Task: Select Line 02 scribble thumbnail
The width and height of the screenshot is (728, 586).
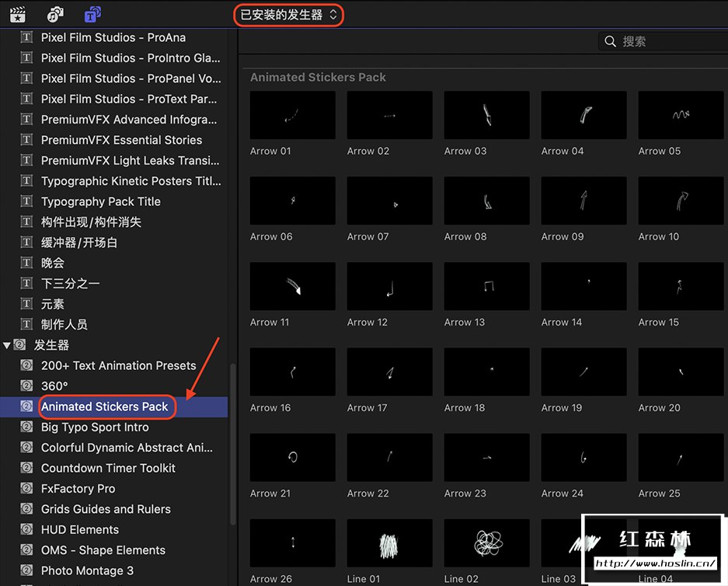Action: (486, 542)
